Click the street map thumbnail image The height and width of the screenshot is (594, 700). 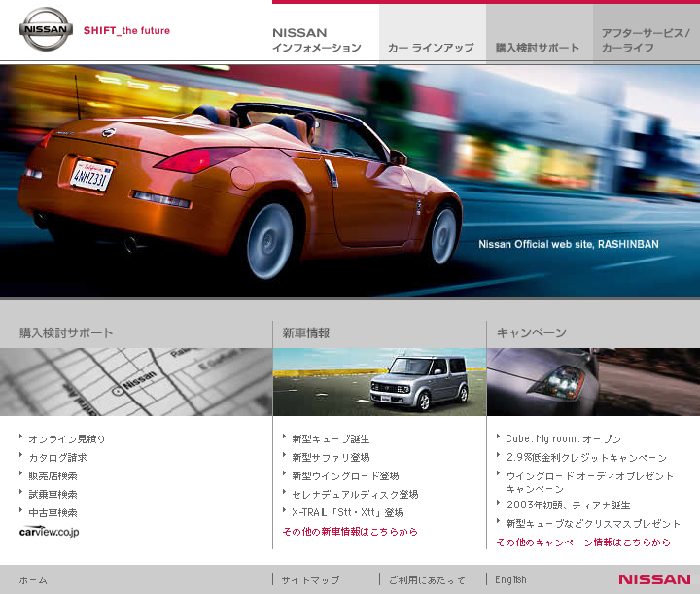point(136,382)
